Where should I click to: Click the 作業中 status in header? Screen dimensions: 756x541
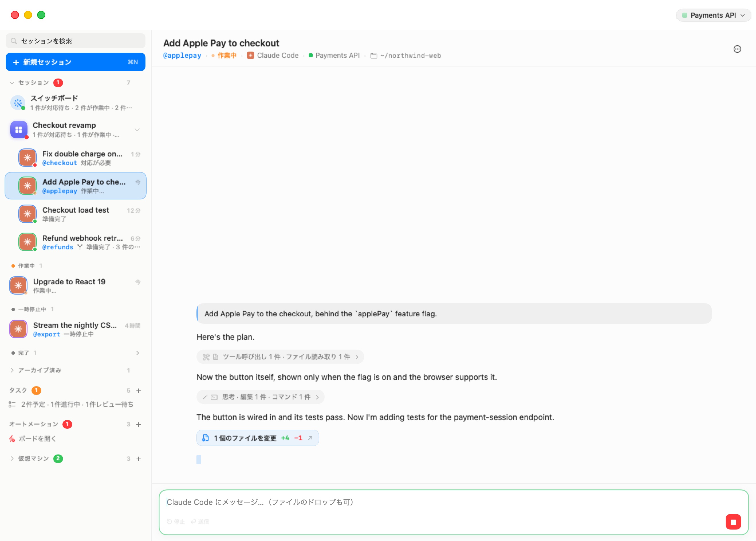tap(227, 56)
